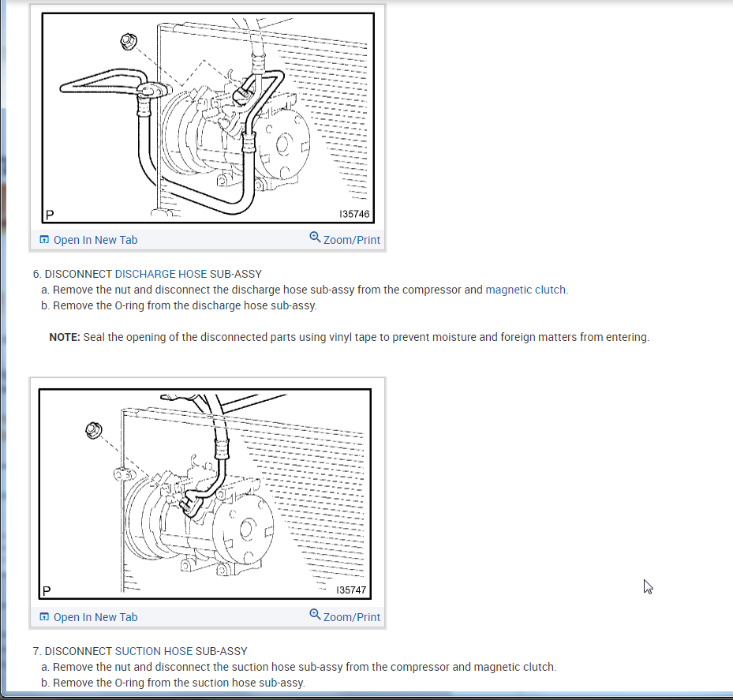Click the discharge hose compressor diagram I35746

pos(208,118)
